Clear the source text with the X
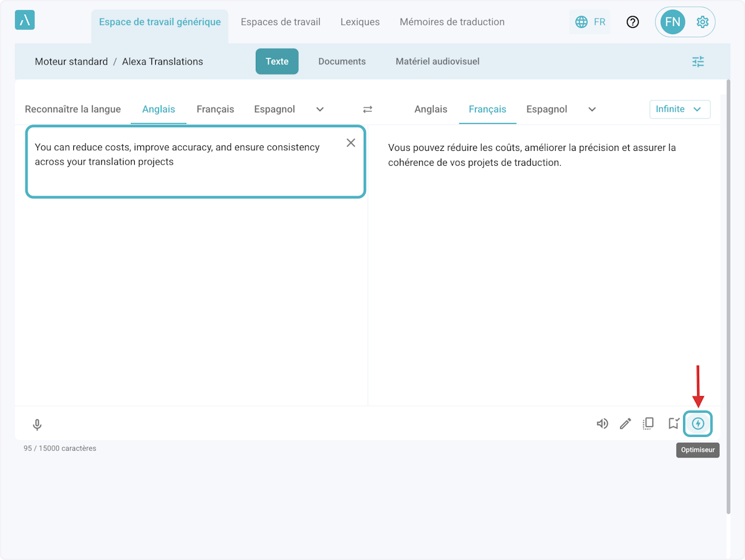The height and width of the screenshot is (560, 745). pyautogui.click(x=351, y=143)
